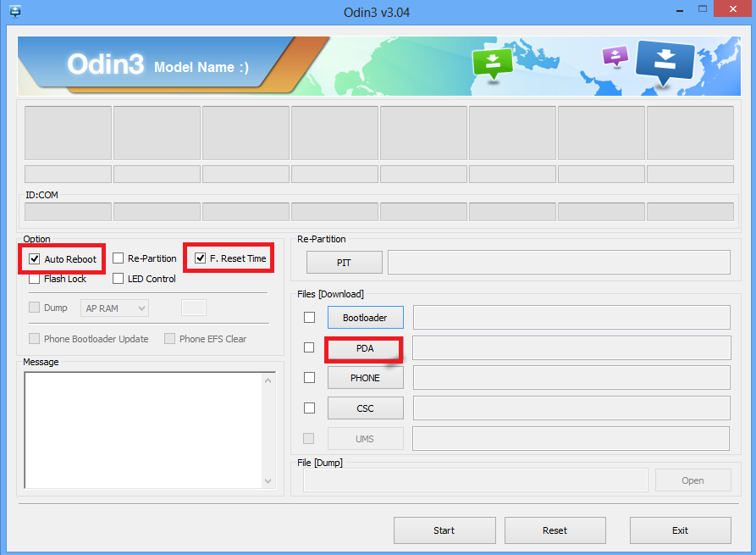756x555 pixels.
Task: Enable the Flash Lock checkbox
Action: [x=35, y=279]
